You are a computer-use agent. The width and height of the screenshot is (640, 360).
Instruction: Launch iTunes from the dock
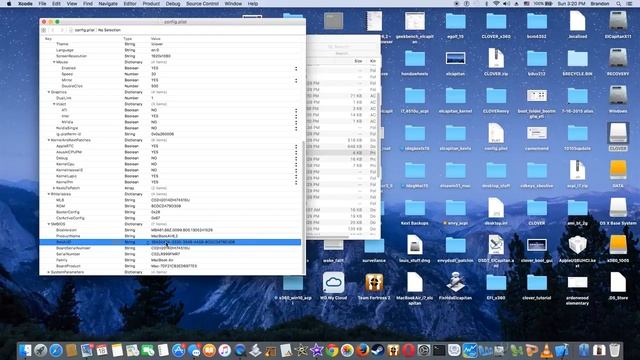tap(224, 350)
